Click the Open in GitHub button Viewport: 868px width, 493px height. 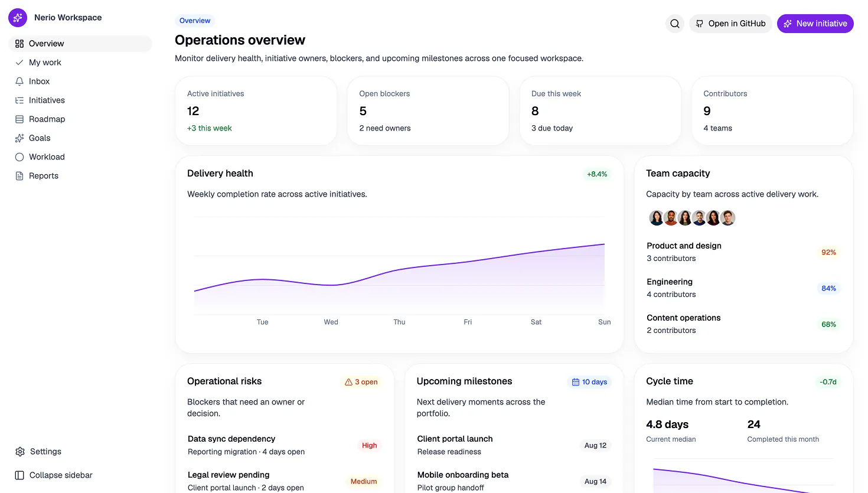pos(730,24)
